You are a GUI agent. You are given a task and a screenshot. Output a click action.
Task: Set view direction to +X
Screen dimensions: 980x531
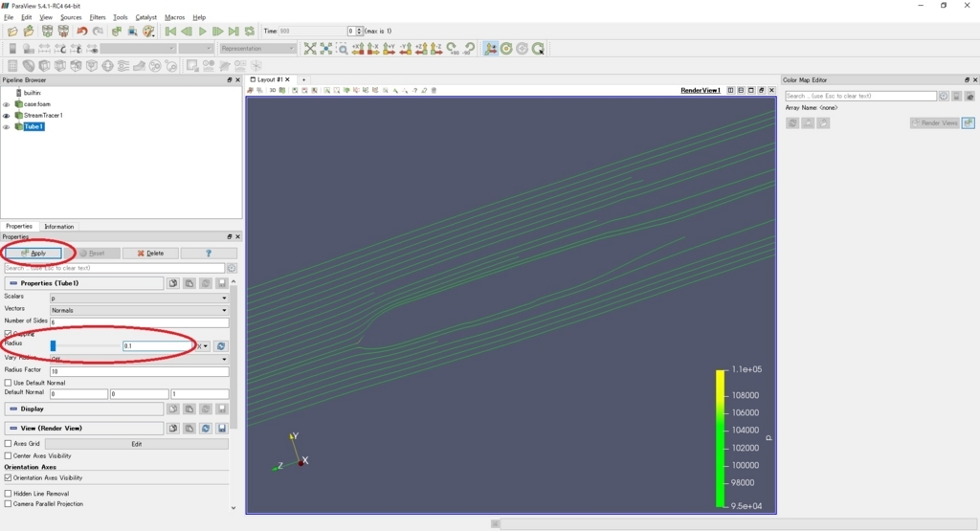tap(358, 49)
